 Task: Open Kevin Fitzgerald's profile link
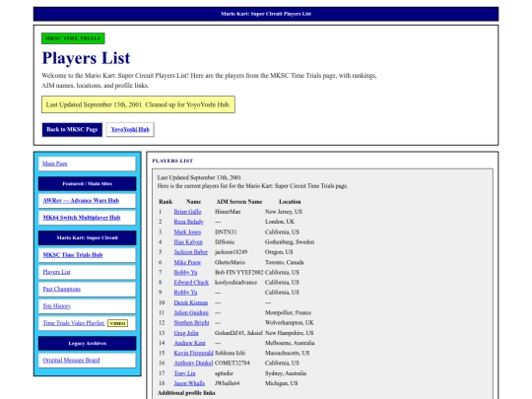point(194,353)
